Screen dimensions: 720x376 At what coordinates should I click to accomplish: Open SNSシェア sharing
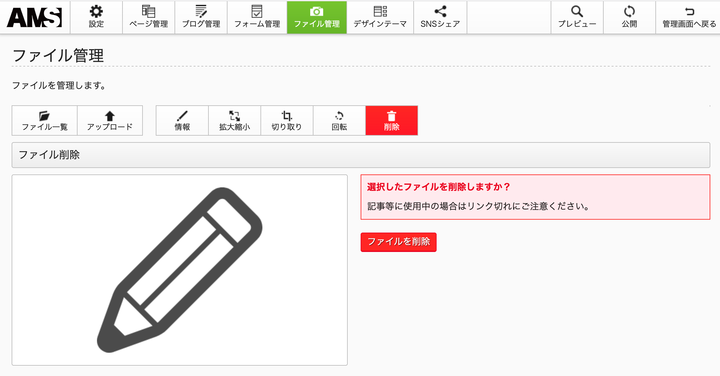(440, 17)
